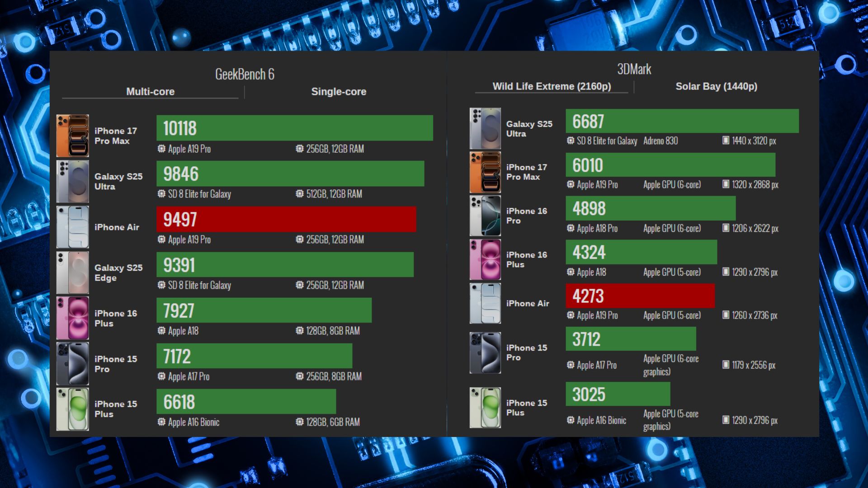Click the 7172 score value
Screen dimensions: 868x488
[x=177, y=357]
